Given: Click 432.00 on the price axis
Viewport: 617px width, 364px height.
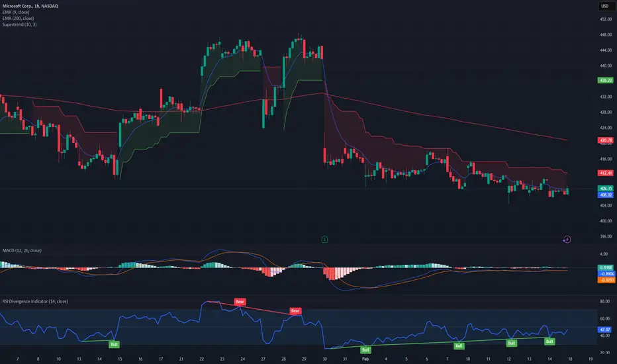Looking at the screenshot, I should coord(606,97).
